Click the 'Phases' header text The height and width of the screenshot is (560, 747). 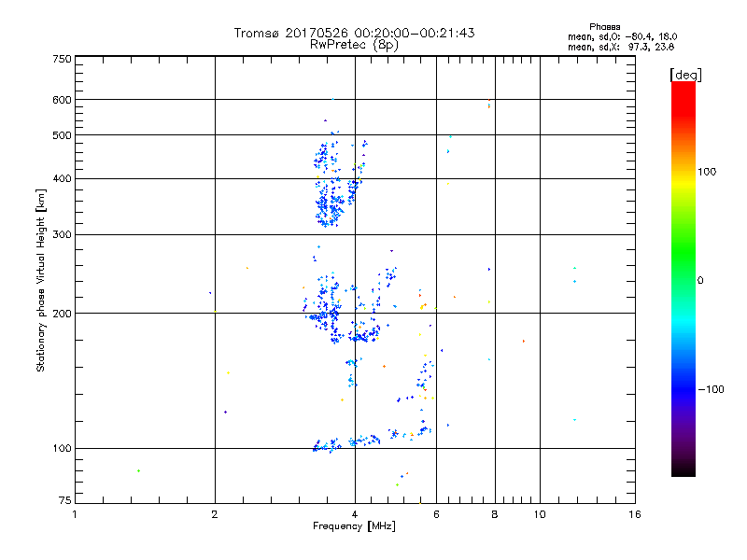tap(604, 27)
